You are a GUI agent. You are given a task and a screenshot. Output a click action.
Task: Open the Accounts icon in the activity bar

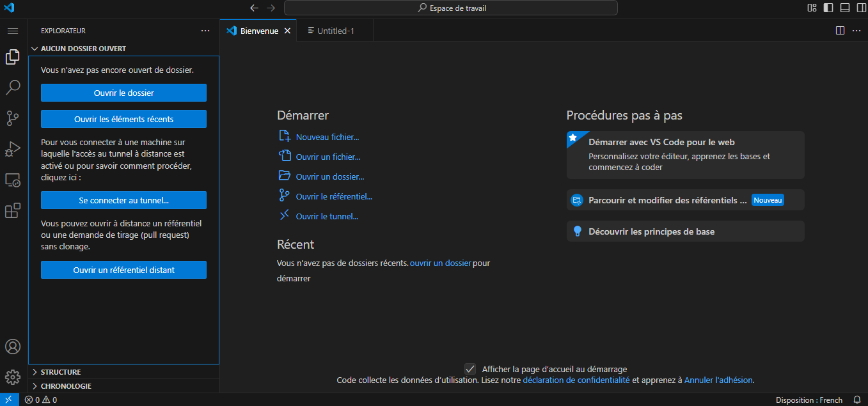(13, 347)
